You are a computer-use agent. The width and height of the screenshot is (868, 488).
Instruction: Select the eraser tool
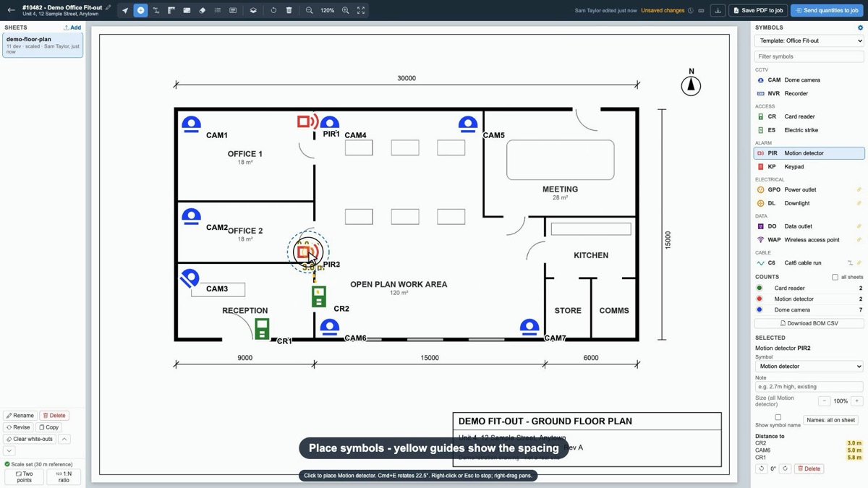coord(202,10)
